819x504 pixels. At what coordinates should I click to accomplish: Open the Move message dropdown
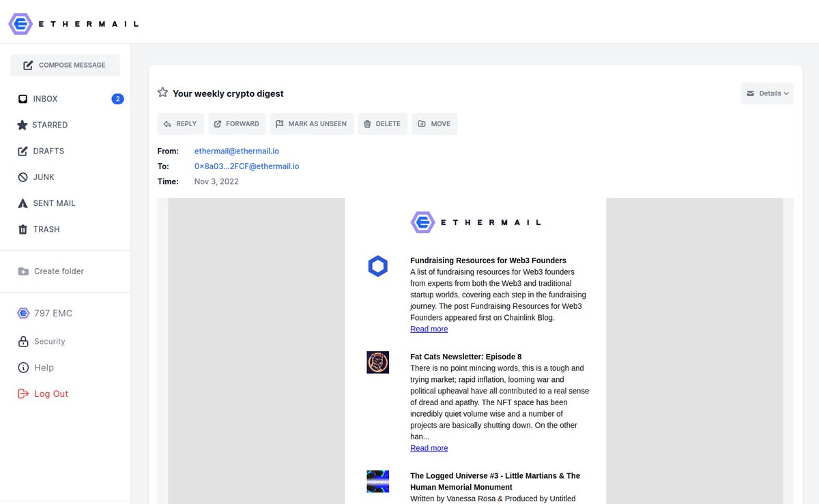point(435,123)
